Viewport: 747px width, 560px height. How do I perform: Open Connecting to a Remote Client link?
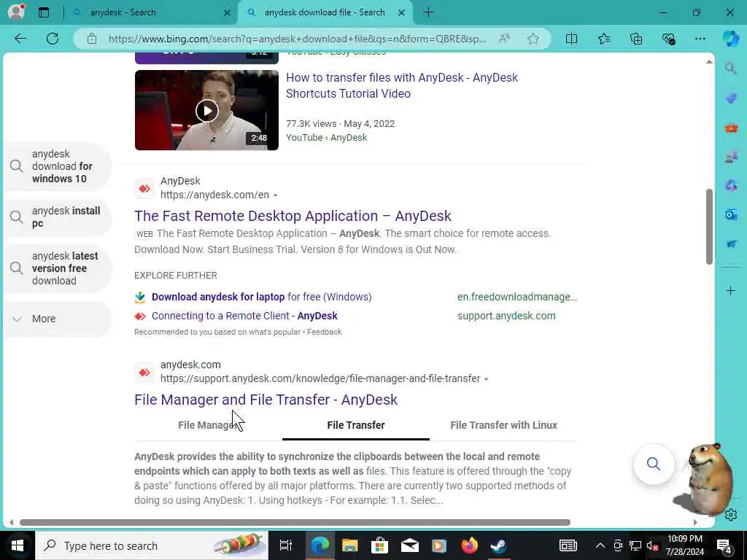(x=244, y=316)
